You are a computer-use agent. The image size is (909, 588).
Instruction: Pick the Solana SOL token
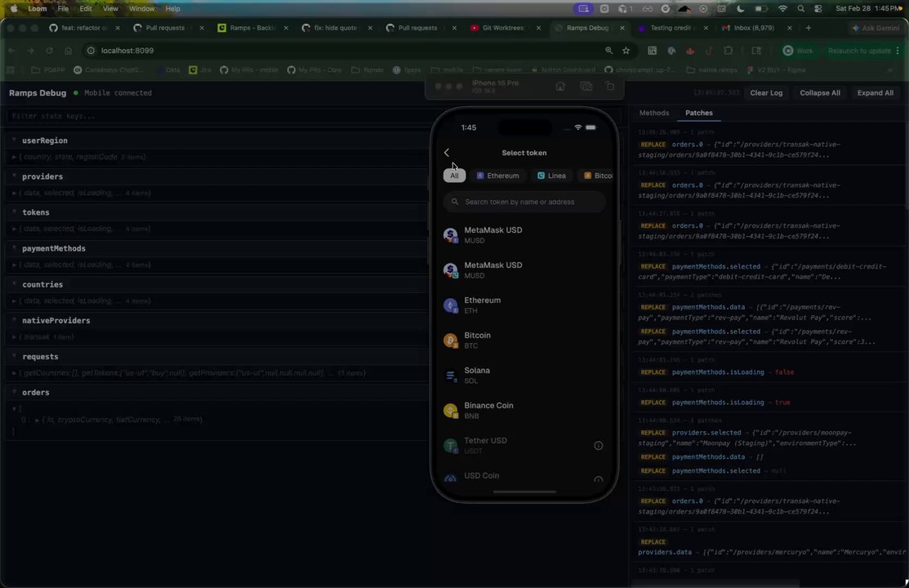coord(524,375)
